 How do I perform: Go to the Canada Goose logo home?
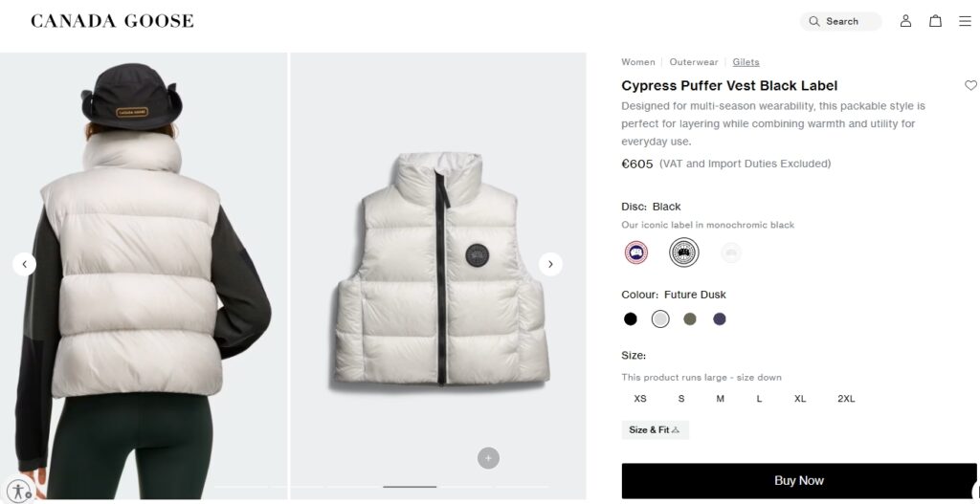tap(112, 21)
